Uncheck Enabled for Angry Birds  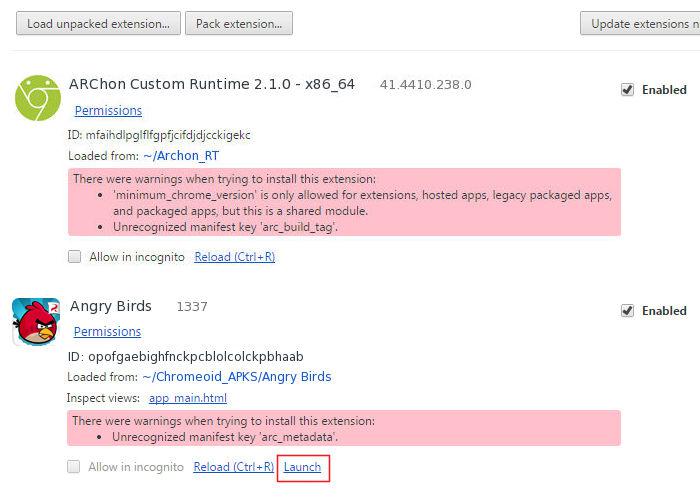click(627, 311)
